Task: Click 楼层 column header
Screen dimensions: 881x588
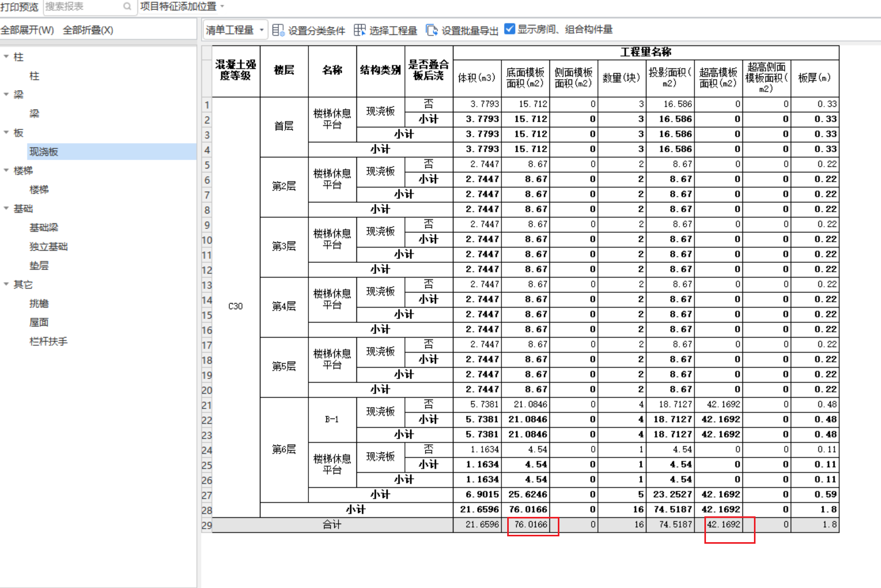Action: click(284, 71)
